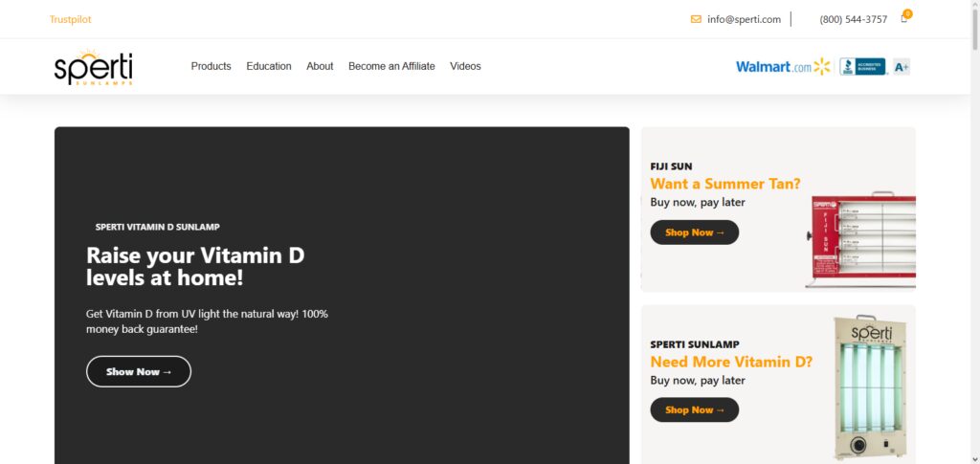View the Sperti Vitamin D lamp image
Viewport: 980px width, 464px height.
(x=869, y=387)
